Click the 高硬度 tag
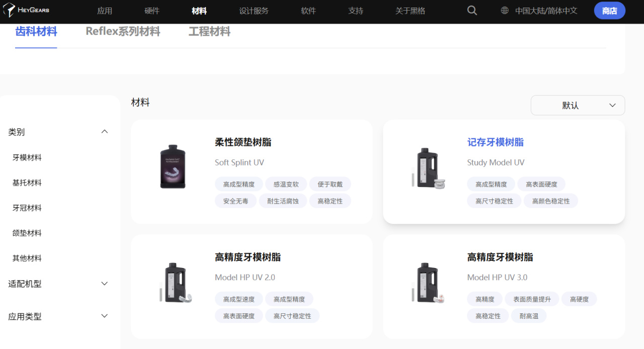The height and width of the screenshot is (349, 644). point(579,299)
